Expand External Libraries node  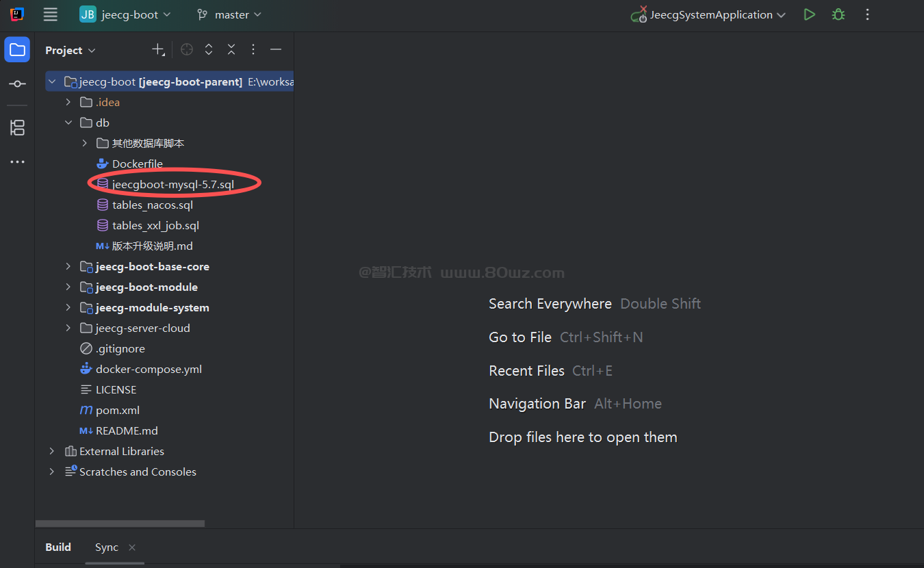click(x=52, y=451)
